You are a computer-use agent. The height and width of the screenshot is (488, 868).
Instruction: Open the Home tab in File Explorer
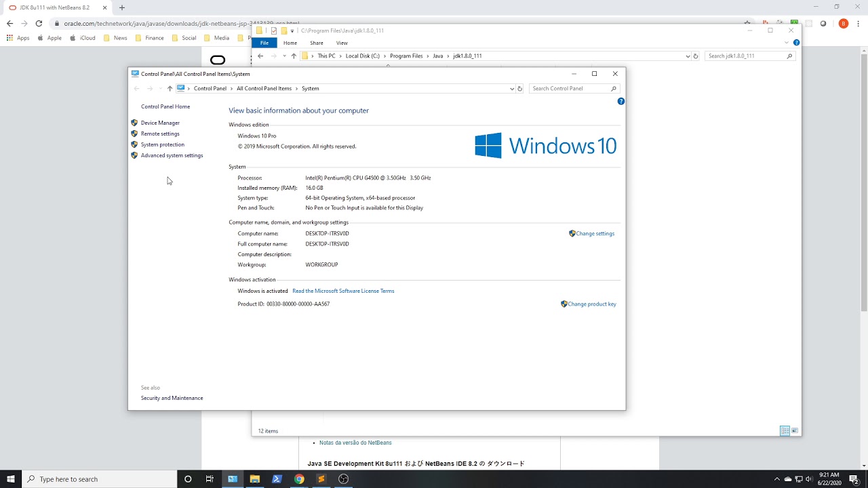[290, 43]
